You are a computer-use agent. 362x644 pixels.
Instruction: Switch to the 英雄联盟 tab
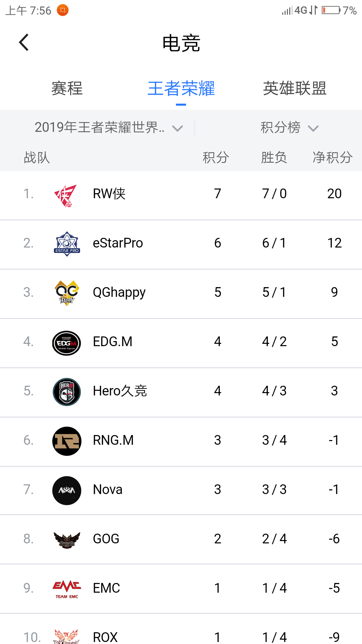295,89
